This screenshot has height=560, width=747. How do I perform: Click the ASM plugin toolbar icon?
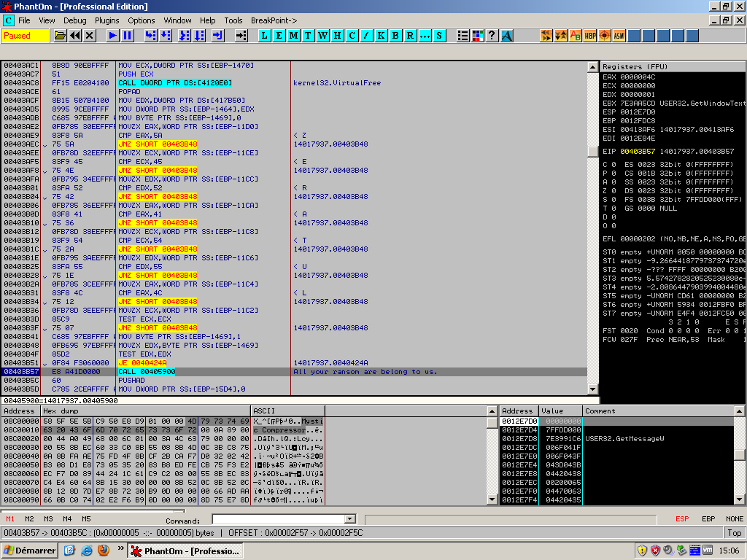[x=619, y=36]
